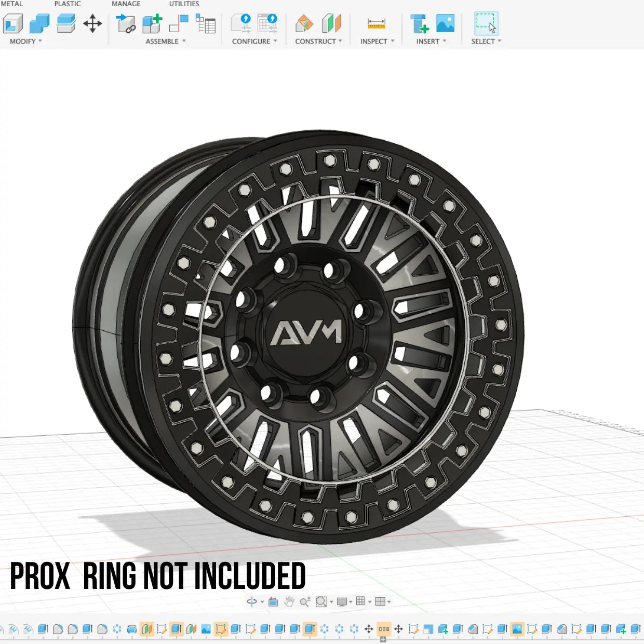Choose the Midplane construct icon
This screenshot has width=644, height=644.
[331, 24]
